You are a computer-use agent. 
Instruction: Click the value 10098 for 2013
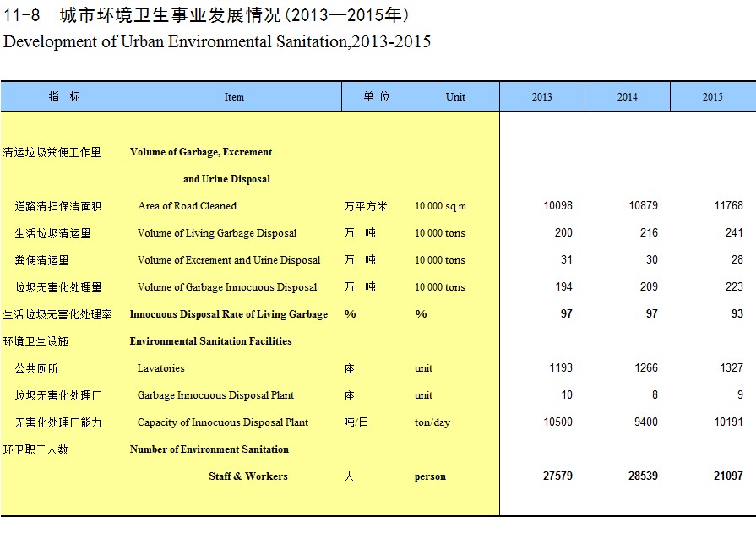pos(557,205)
